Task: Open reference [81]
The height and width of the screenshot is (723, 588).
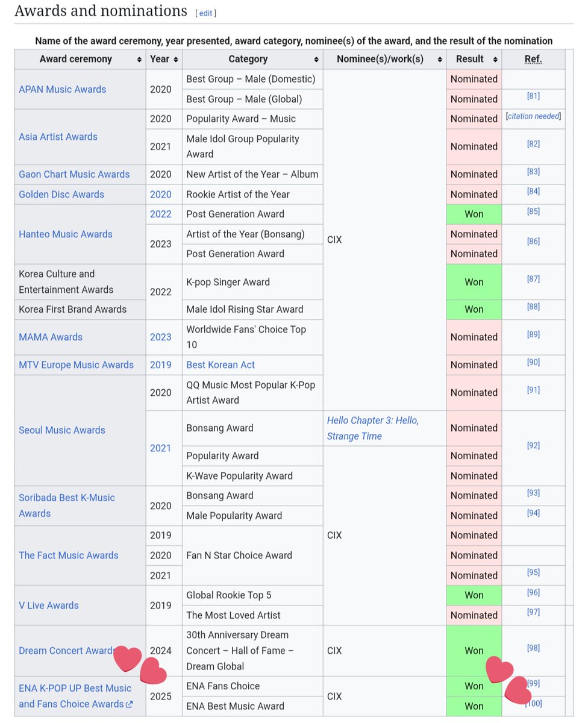Action: pos(533,96)
